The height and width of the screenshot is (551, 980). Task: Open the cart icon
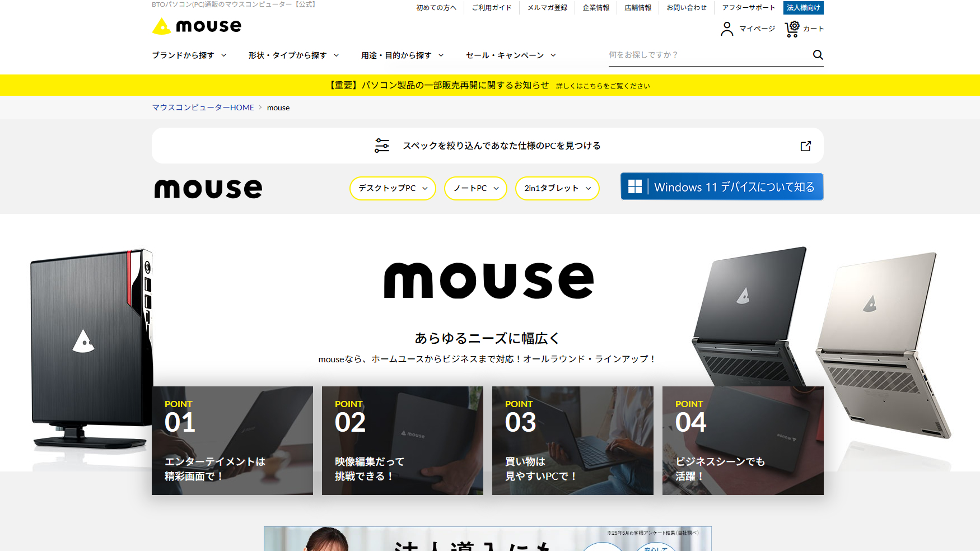point(791,28)
